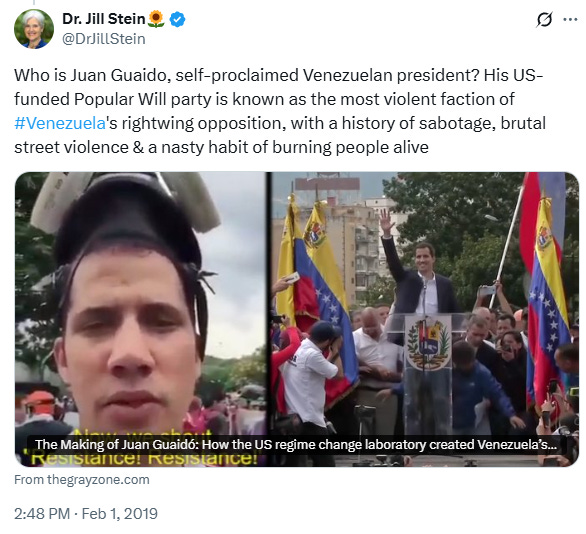Click the Grok slashed-circle icon
Viewport: 586px width, 534px height.
click(544, 19)
